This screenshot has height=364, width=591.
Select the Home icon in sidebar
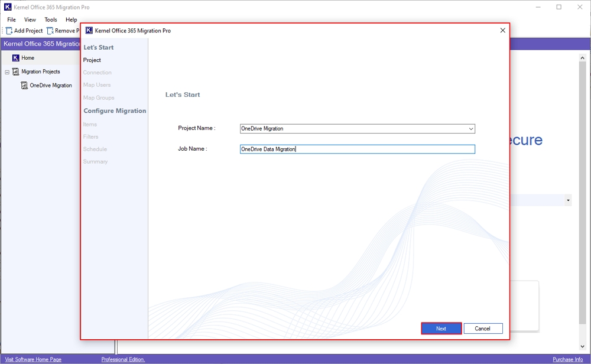(x=16, y=58)
